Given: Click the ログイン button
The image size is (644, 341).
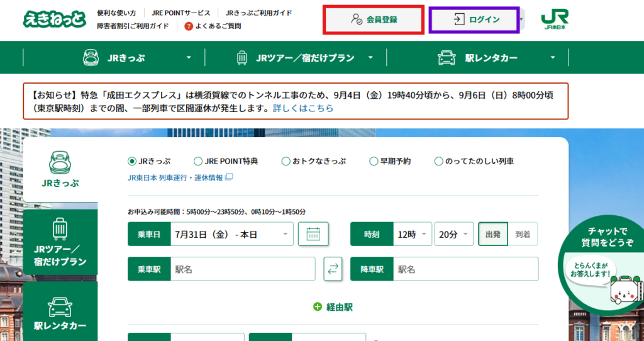Looking at the screenshot, I should point(474,20).
